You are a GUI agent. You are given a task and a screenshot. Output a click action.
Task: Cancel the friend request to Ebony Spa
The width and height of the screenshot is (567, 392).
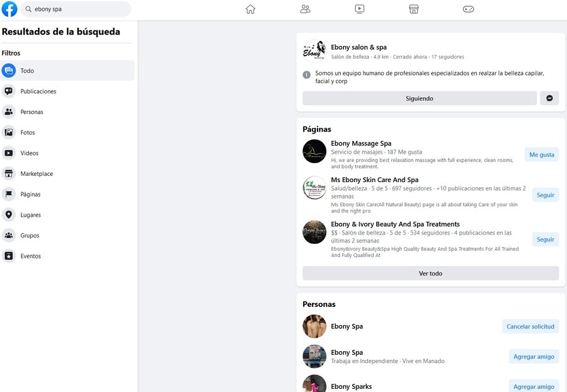tap(530, 326)
